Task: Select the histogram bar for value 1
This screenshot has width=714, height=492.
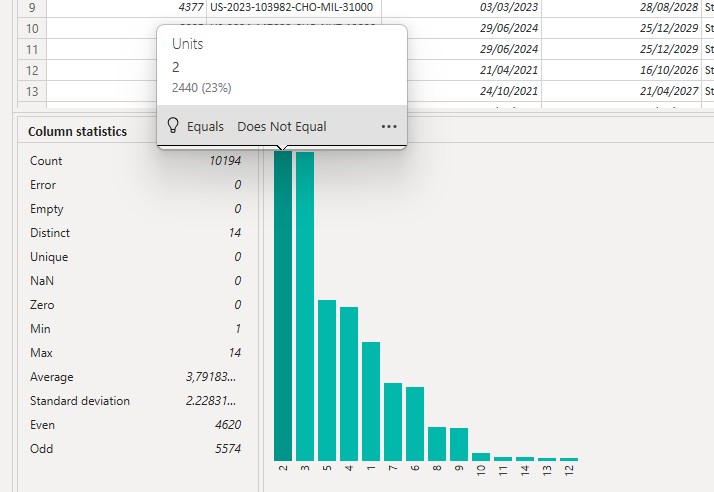Action: (371, 401)
